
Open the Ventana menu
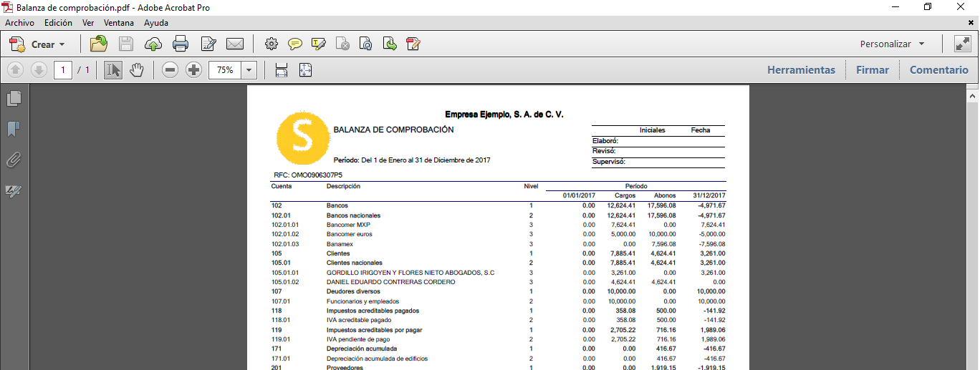coord(118,23)
